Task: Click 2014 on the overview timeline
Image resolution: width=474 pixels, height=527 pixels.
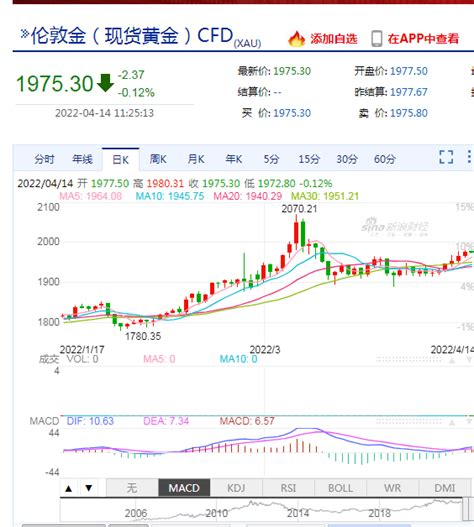Action: point(298,514)
